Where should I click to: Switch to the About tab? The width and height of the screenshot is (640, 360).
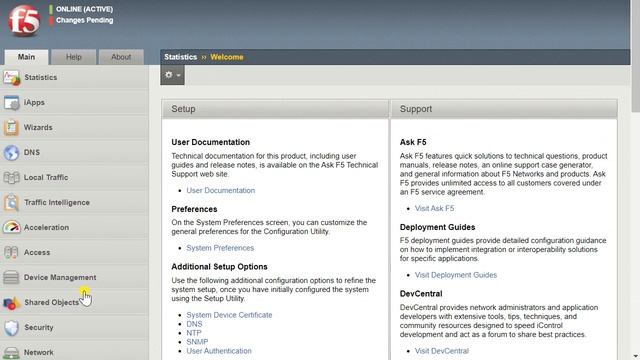[121, 57]
